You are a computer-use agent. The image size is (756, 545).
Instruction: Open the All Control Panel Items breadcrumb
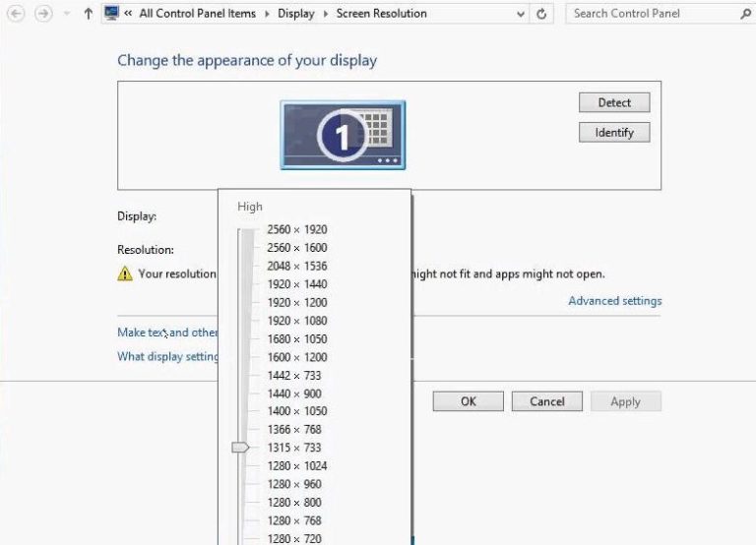point(197,14)
